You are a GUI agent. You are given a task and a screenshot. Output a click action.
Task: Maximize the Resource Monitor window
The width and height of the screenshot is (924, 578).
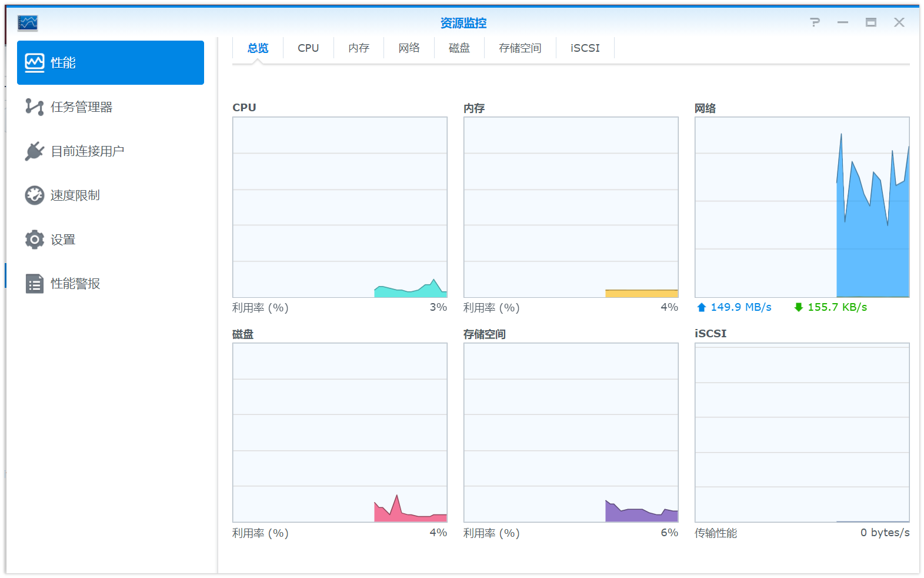[871, 22]
